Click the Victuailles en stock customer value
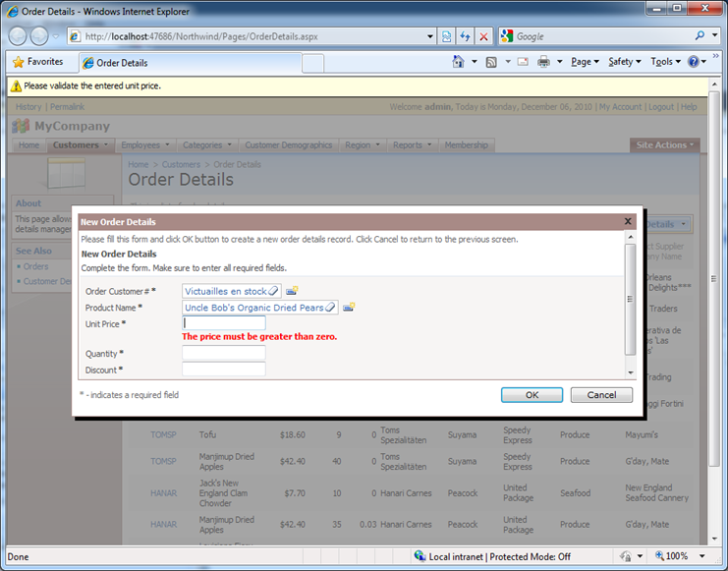 pos(226,291)
